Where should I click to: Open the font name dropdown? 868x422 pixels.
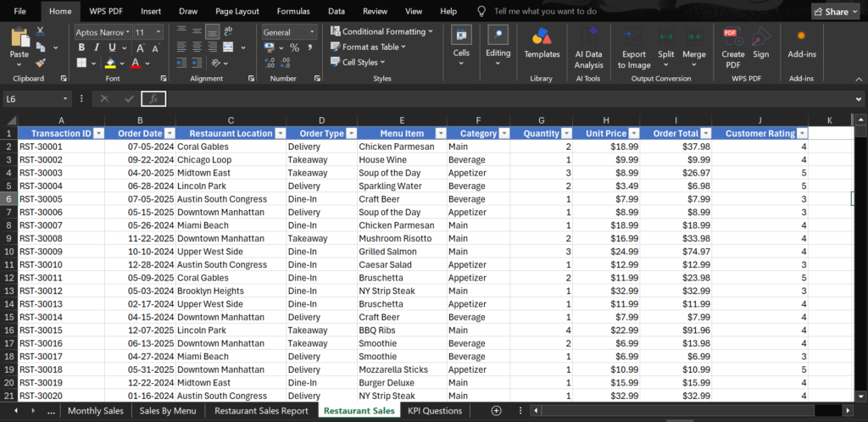click(128, 32)
